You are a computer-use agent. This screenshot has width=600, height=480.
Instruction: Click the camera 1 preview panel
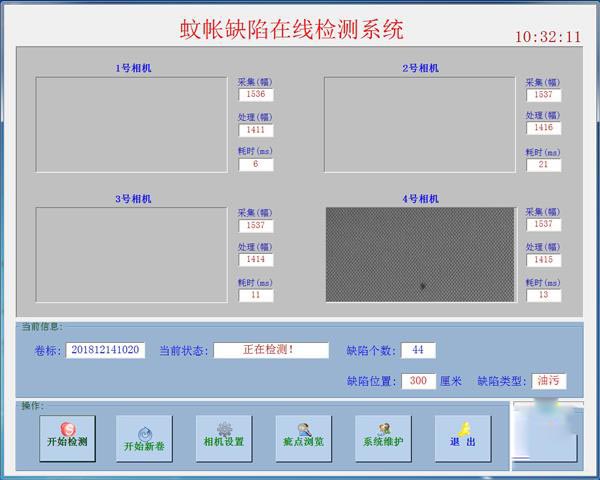[x=131, y=124]
